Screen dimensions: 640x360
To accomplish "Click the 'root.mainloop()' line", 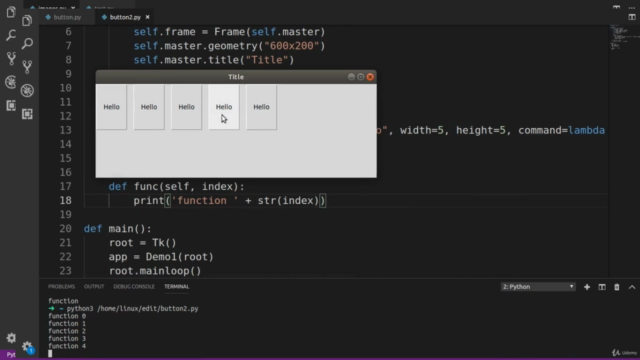I will click(x=155, y=271).
